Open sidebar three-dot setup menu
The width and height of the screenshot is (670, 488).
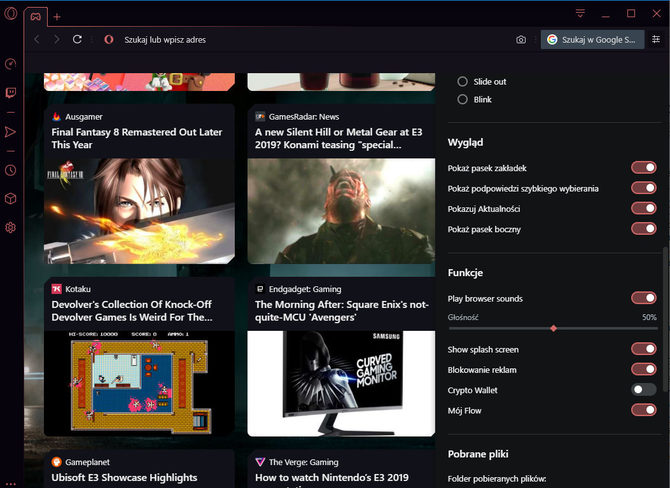(11, 484)
